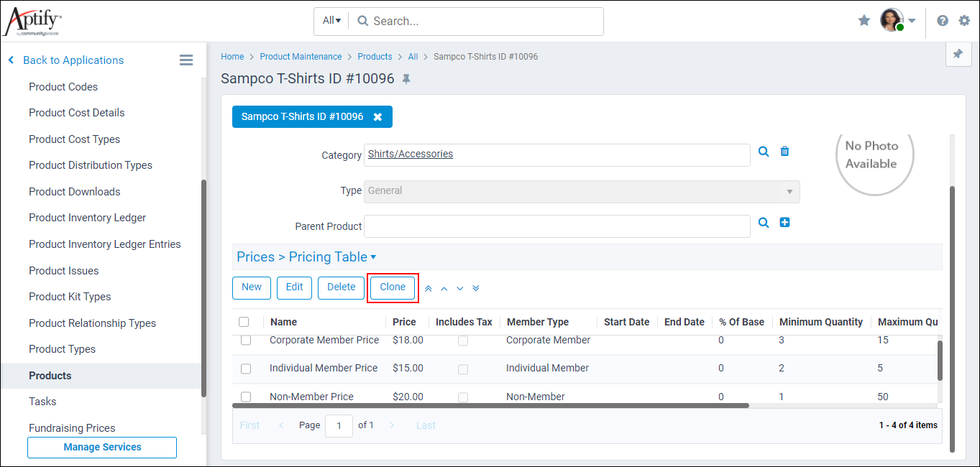Clear the Category with trash icon
This screenshot has height=467, width=980.
(785, 152)
